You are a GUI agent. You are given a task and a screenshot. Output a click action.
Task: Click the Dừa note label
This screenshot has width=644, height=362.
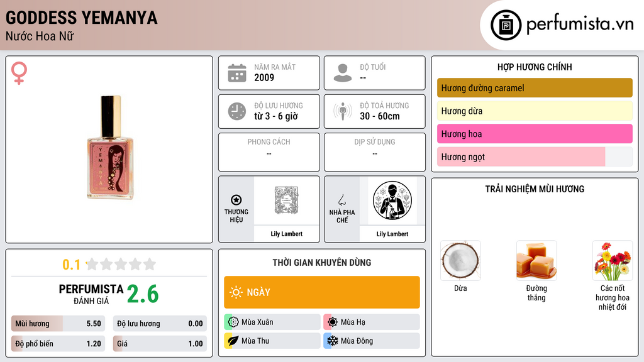[x=460, y=288]
